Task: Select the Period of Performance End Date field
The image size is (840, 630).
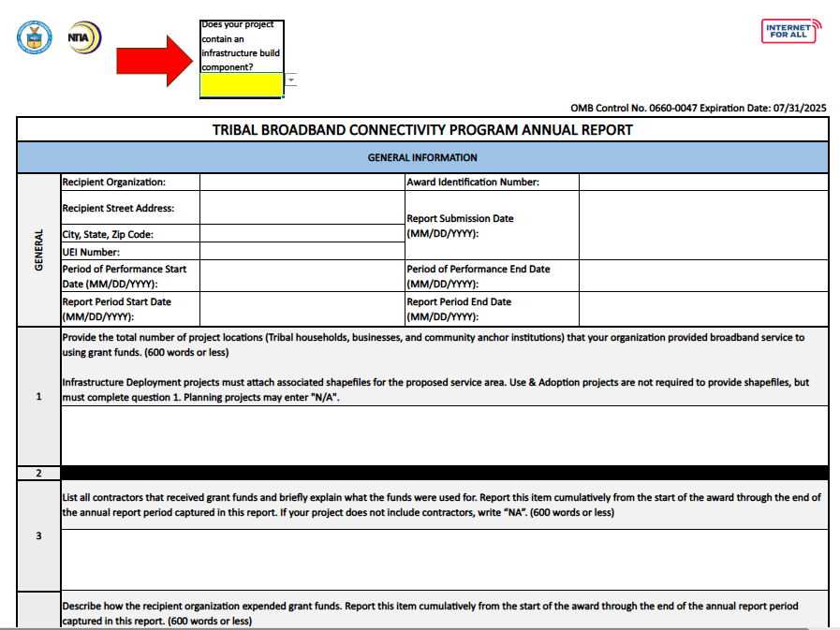Action: pos(702,276)
